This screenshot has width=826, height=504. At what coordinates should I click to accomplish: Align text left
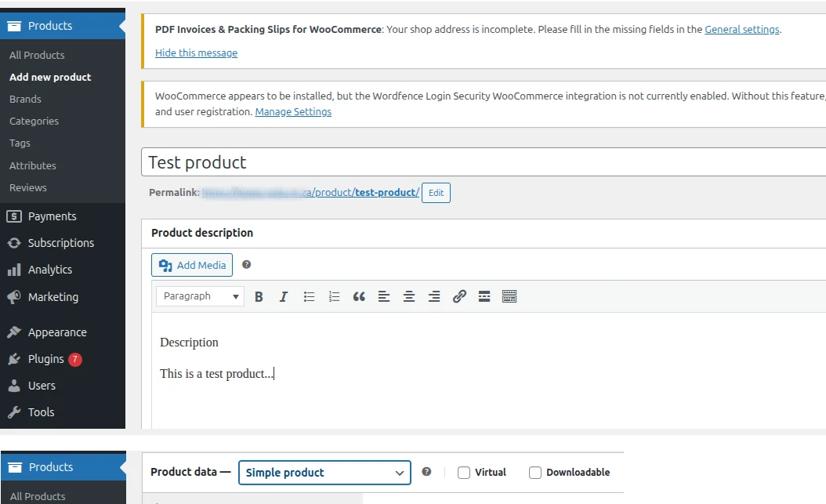(384, 296)
